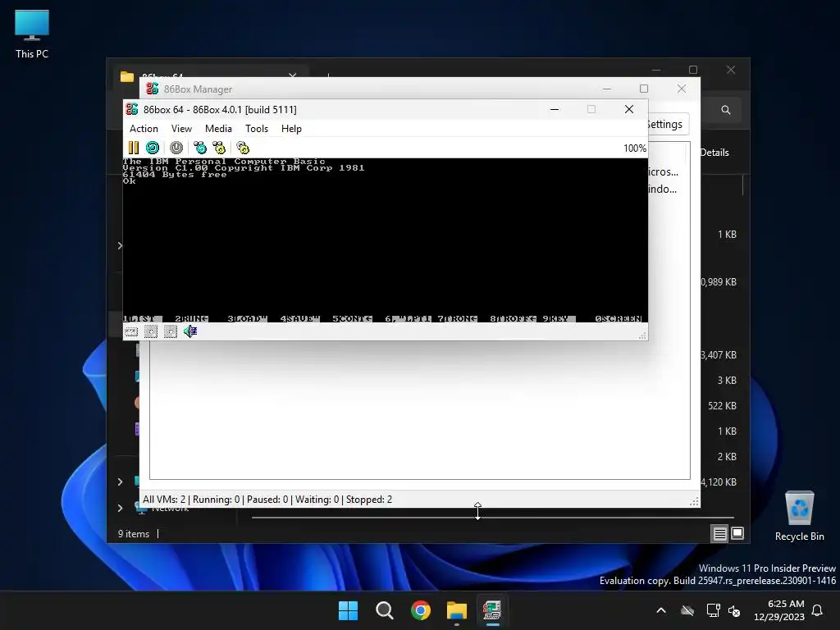Click the Details button in File Explorer

(714, 153)
